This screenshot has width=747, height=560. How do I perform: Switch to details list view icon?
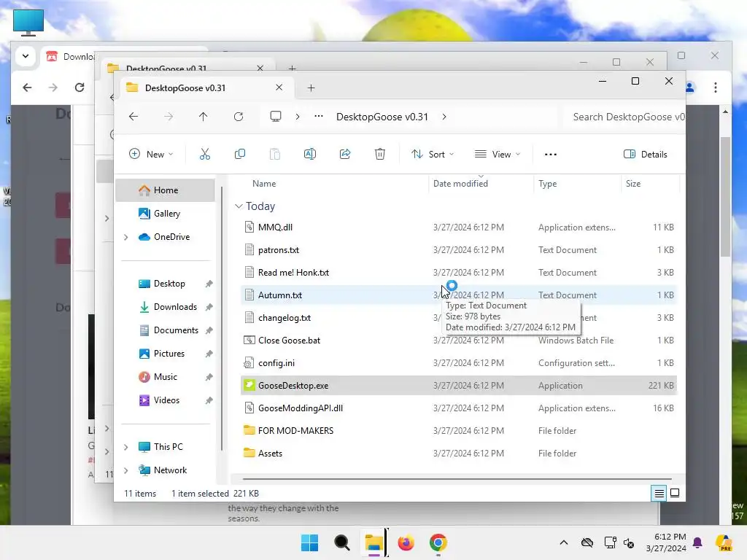pyautogui.click(x=659, y=494)
